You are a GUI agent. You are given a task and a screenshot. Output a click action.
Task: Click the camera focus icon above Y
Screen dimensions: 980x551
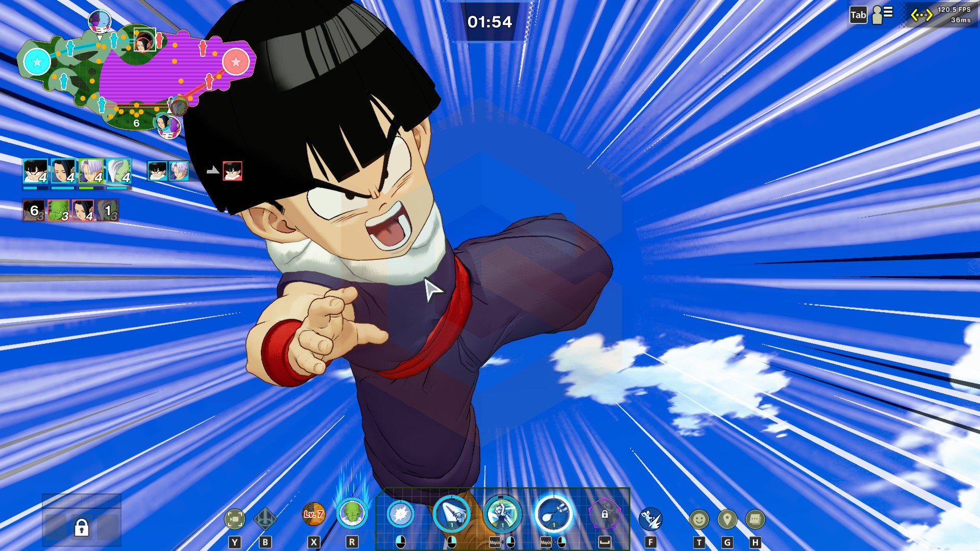[235, 519]
